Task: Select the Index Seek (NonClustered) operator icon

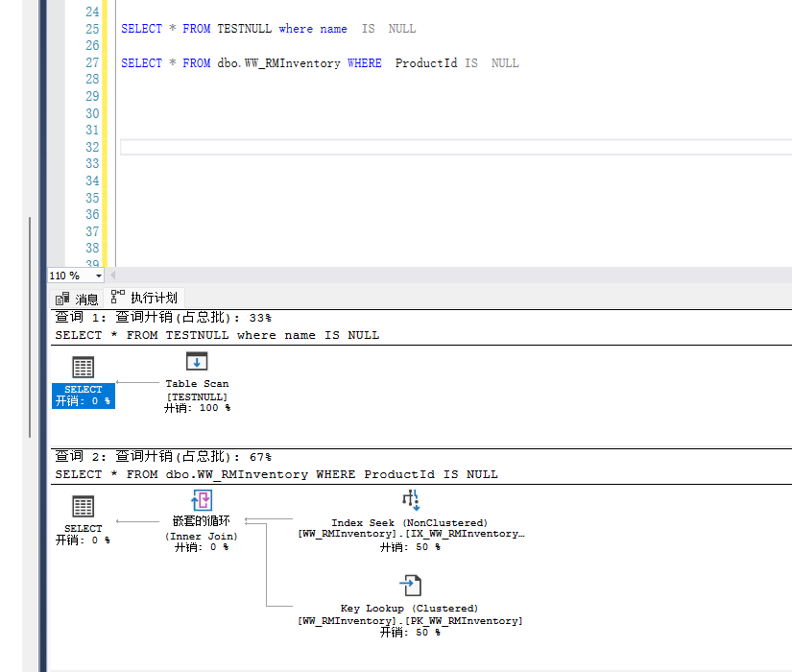Action: tap(410, 500)
